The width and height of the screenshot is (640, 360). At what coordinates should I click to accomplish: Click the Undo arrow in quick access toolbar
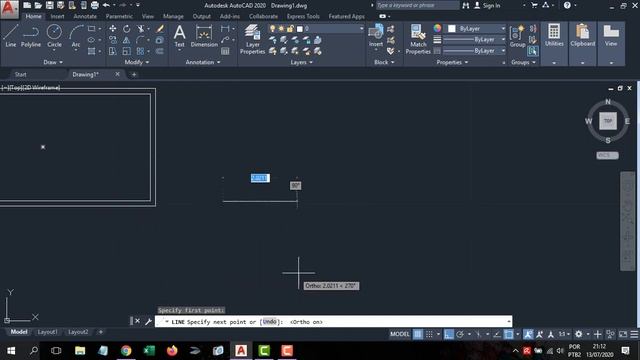(x=106, y=5)
